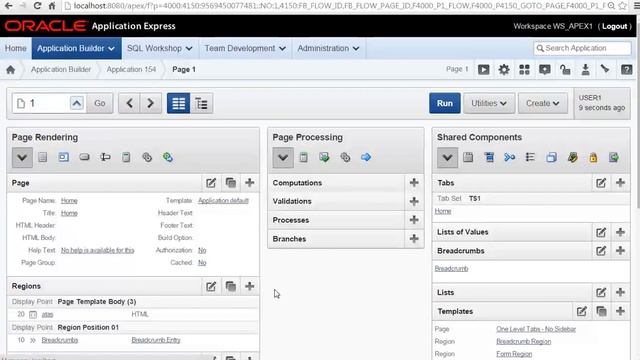Edit Lists of Values icon
This screenshot has width=640, height=360.
tap(601, 232)
